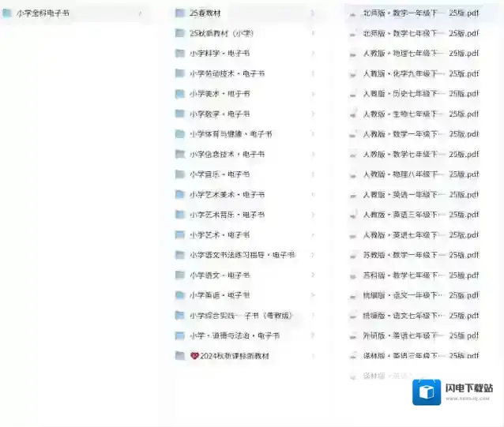Expand the 25秋新教材（小学）folder chevron

313,34
